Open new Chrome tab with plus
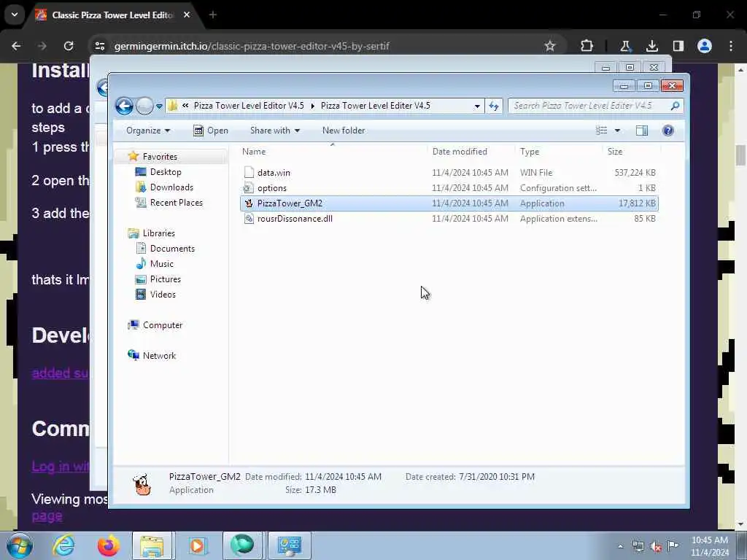Screen dimensions: 747x560 213,15
